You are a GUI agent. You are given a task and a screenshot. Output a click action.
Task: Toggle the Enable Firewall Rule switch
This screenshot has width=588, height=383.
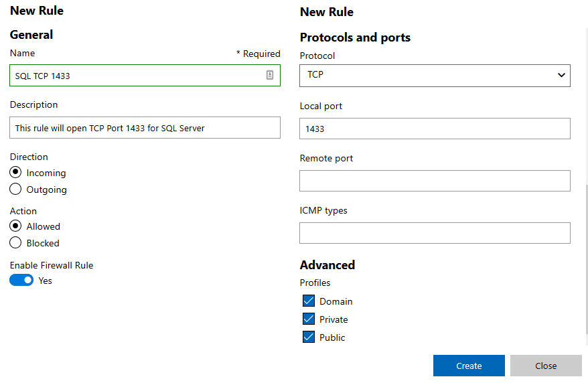(x=21, y=281)
